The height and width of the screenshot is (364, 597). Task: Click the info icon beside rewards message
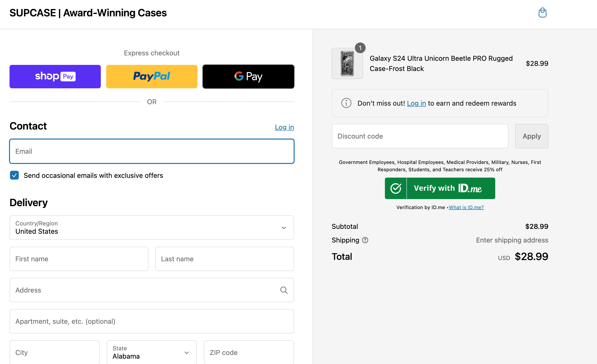346,103
